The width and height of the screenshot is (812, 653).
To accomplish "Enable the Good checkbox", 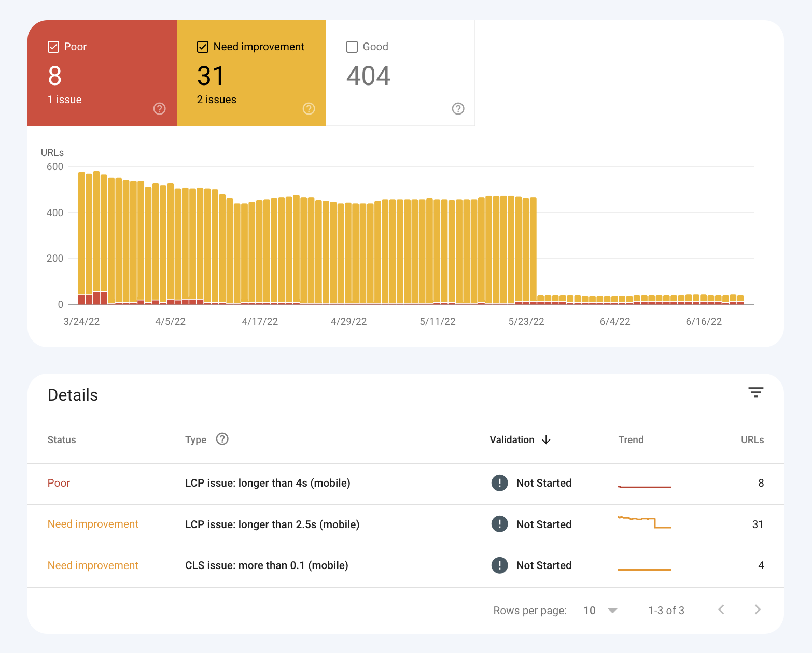I will tap(352, 47).
